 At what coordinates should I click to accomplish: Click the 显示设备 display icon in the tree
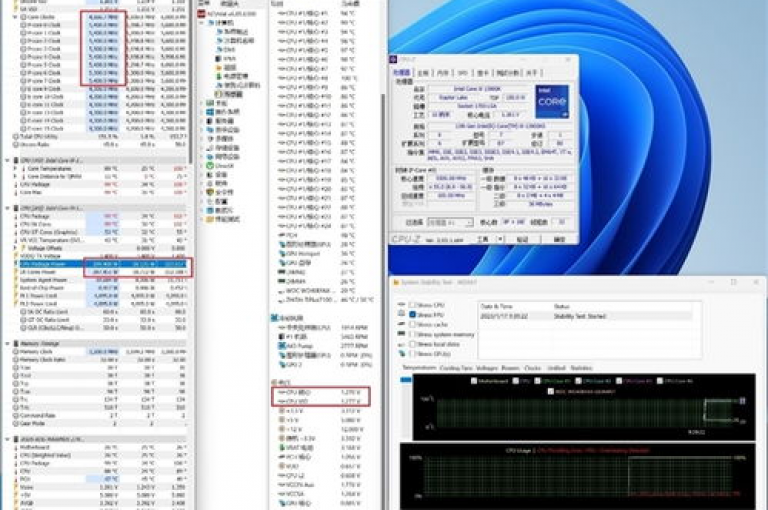tap(210, 130)
